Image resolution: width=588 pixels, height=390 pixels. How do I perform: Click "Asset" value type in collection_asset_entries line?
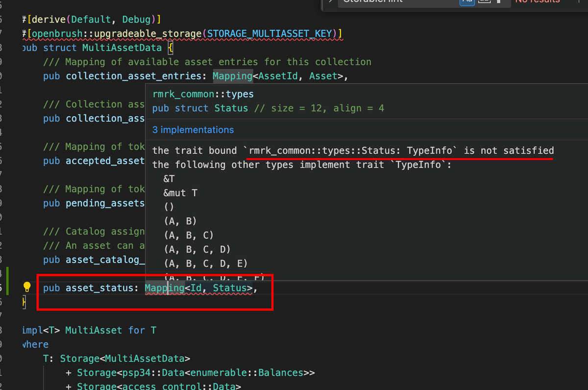323,77
